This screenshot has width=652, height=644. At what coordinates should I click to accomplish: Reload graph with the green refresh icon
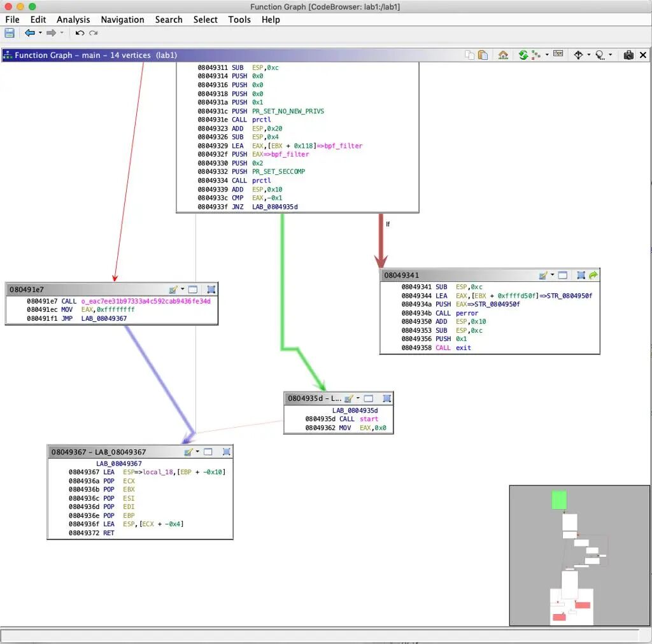click(x=523, y=55)
